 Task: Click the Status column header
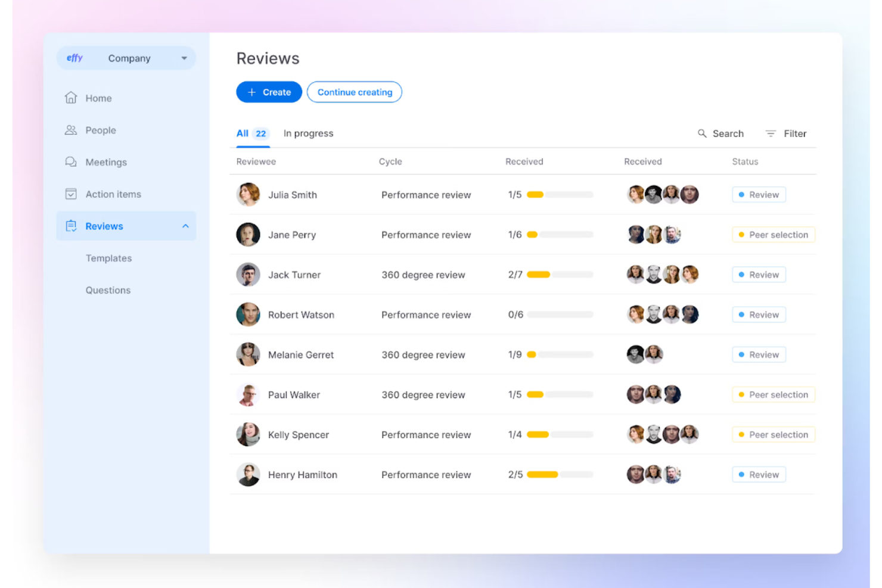(745, 161)
